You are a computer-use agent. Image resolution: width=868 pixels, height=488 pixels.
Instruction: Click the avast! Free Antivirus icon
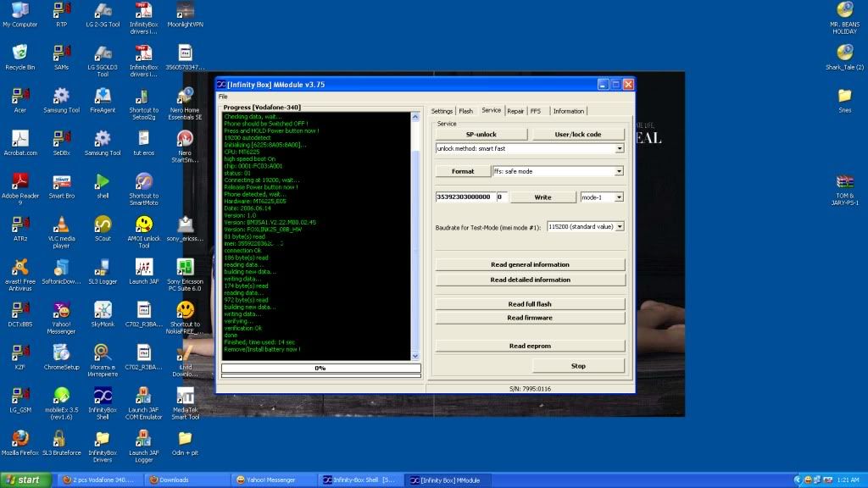tap(20, 275)
